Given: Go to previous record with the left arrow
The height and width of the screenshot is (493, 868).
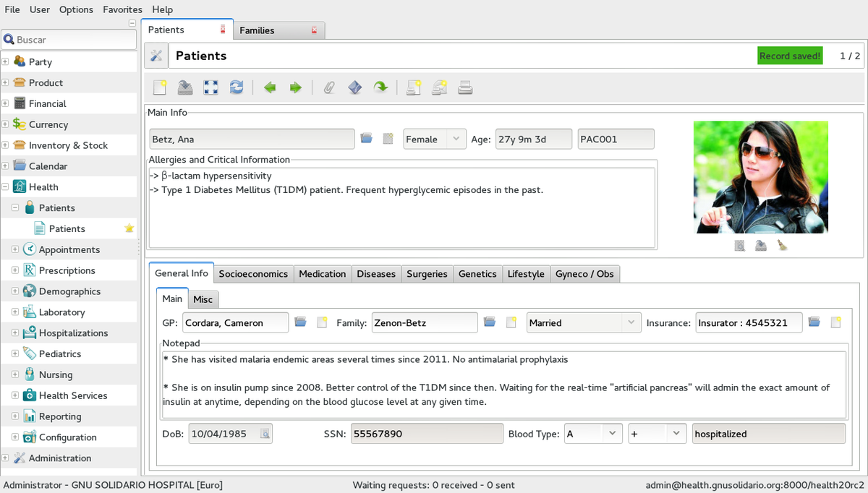Looking at the screenshot, I should click(x=270, y=87).
